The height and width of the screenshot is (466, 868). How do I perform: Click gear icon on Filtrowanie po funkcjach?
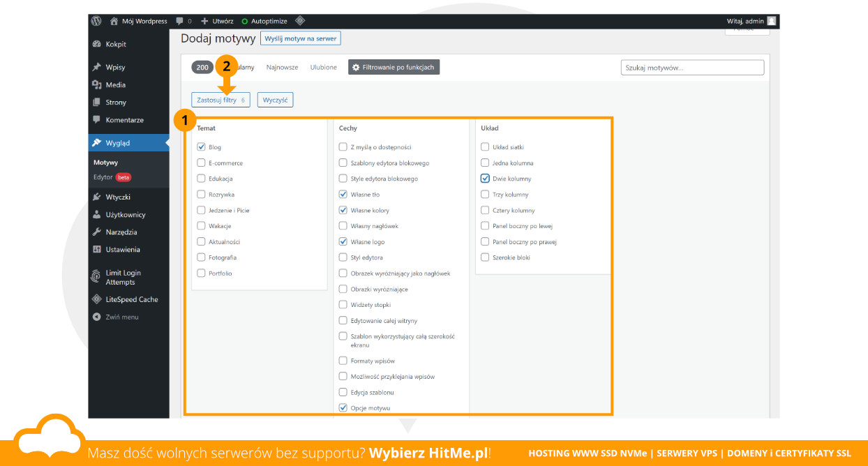coord(356,68)
